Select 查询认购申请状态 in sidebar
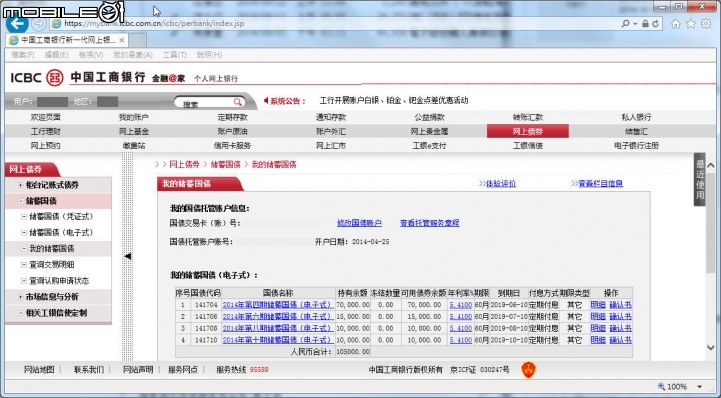The image size is (721, 398). (59, 281)
